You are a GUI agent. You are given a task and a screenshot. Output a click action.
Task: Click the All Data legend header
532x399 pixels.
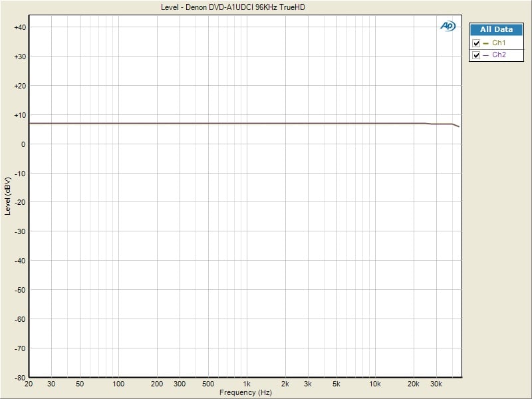(496, 29)
